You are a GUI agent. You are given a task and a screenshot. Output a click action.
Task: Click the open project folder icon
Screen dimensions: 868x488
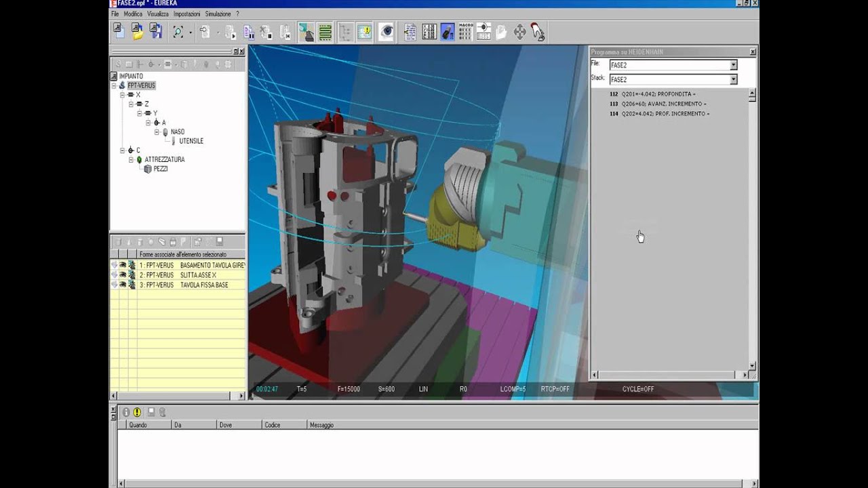[x=137, y=31]
